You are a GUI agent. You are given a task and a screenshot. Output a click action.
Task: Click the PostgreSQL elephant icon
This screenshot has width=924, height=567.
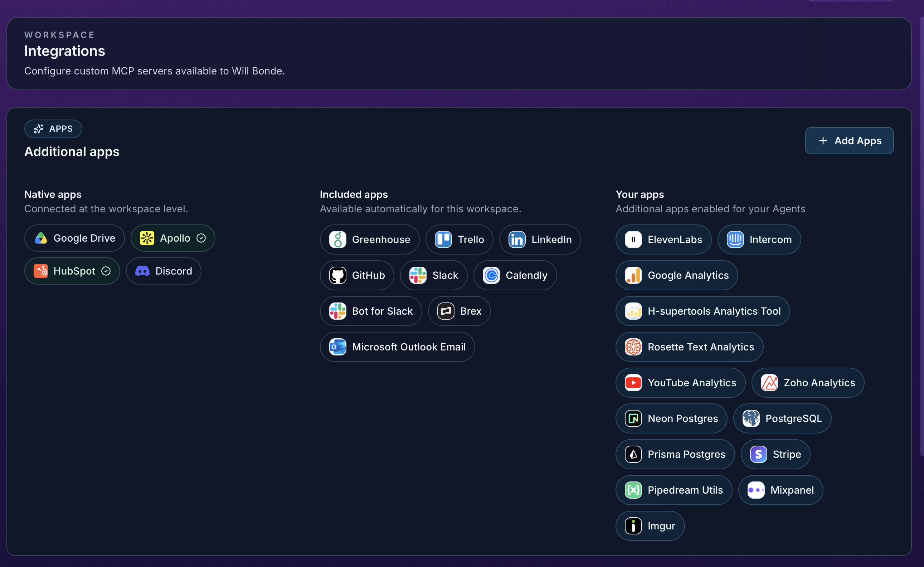[751, 418]
